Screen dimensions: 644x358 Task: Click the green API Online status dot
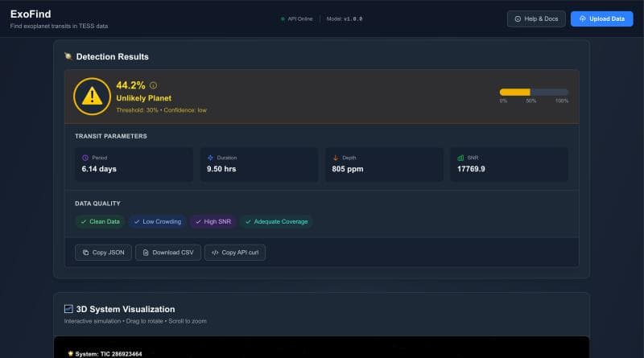click(283, 19)
